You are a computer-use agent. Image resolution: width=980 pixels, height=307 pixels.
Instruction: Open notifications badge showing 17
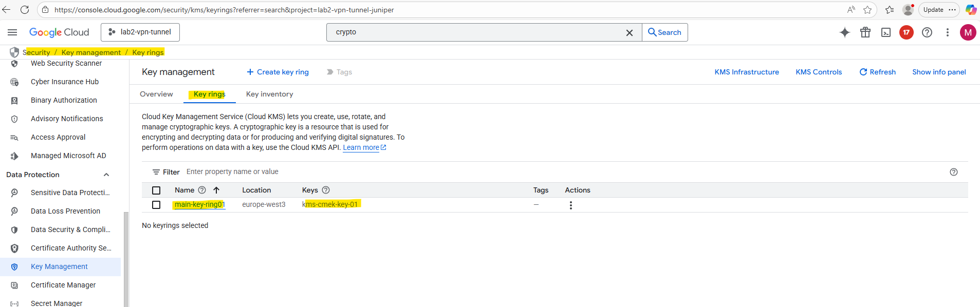[x=907, y=32]
